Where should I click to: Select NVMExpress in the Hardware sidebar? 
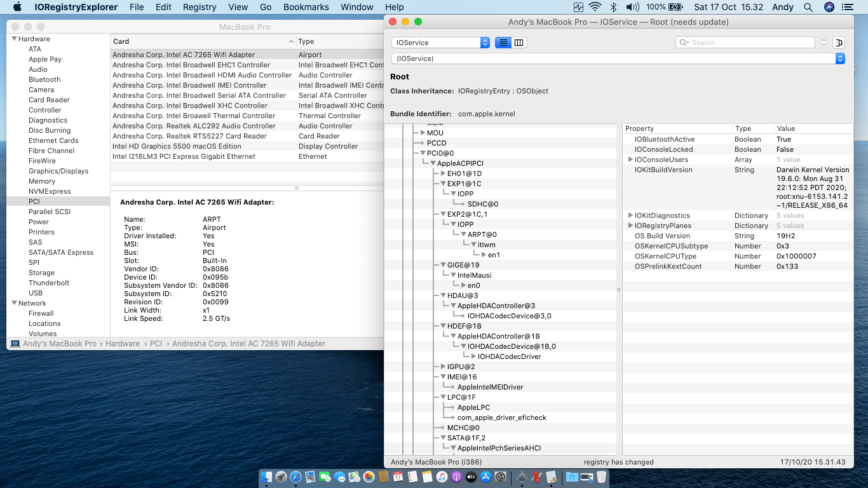point(50,191)
